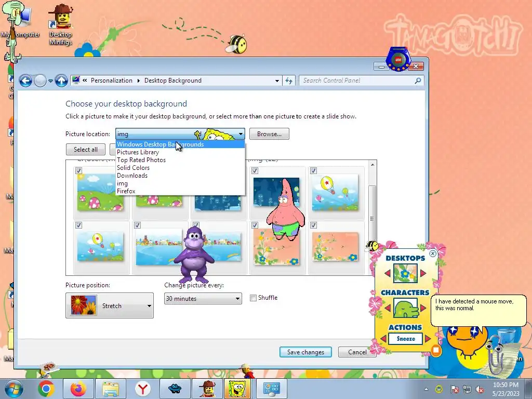The width and height of the screenshot is (532, 399).
Task: Show next desktop in the Desktops widget
Action: click(423, 273)
